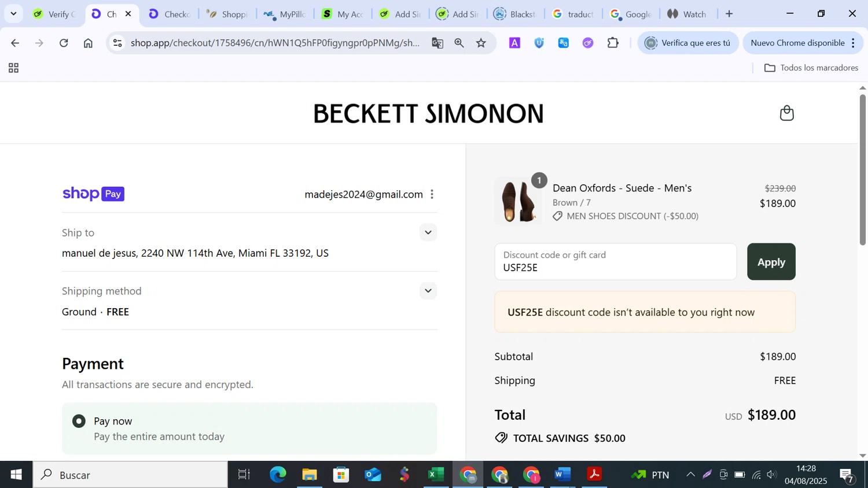Viewport: 868px width, 488px height.
Task: Switch to My Account tab
Action: pyautogui.click(x=343, y=14)
